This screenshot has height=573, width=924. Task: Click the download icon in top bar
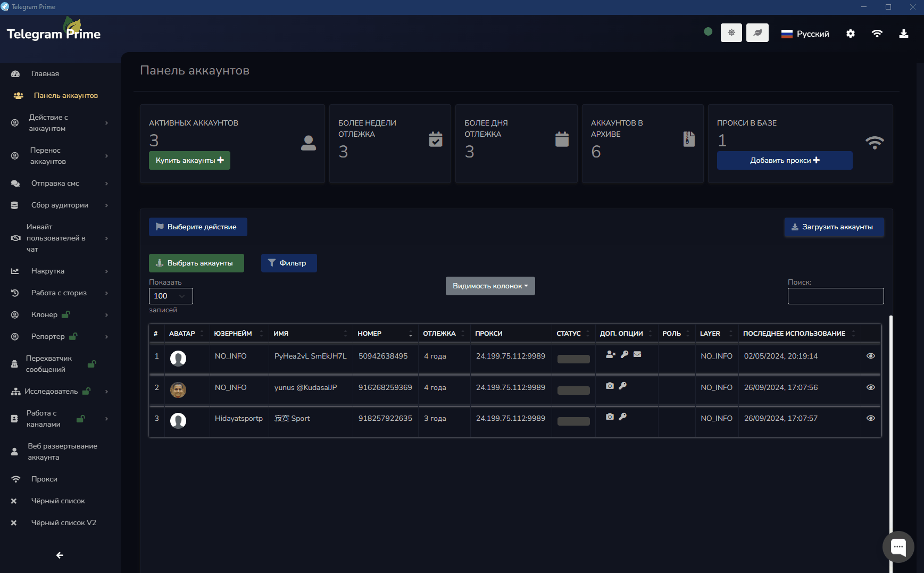[903, 34]
